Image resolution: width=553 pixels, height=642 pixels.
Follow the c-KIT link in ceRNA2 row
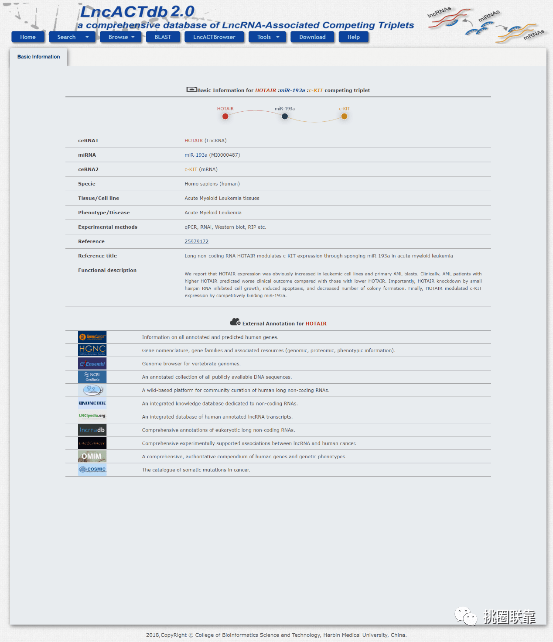tap(191, 169)
